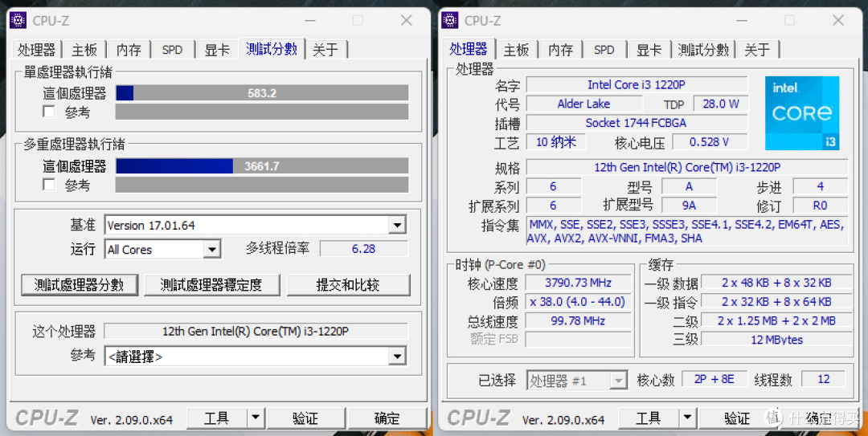Minimize the right CPU-Z window
Image resolution: width=868 pixels, height=436 pixels.
pos(741,20)
